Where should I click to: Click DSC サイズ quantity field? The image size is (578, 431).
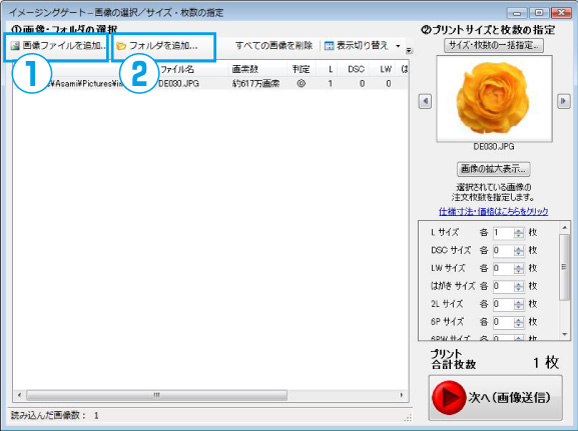504,251
